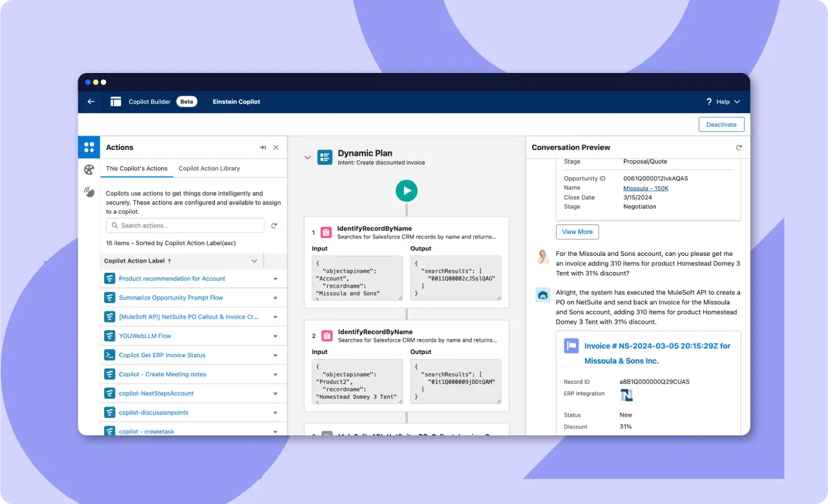Refresh the Conversation Preview
The height and width of the screenshot is (504, 828).
point(739,147)
